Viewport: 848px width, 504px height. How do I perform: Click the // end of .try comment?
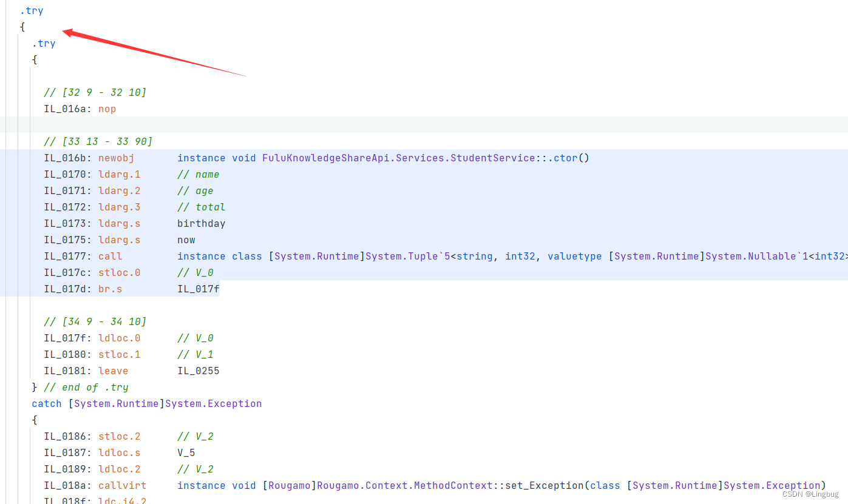click(86, 388)
